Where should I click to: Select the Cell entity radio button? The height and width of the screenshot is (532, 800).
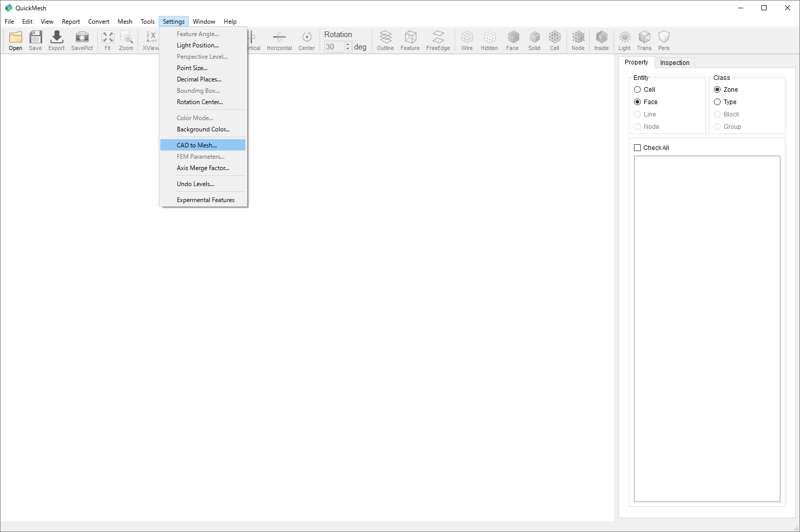[638, 90]
